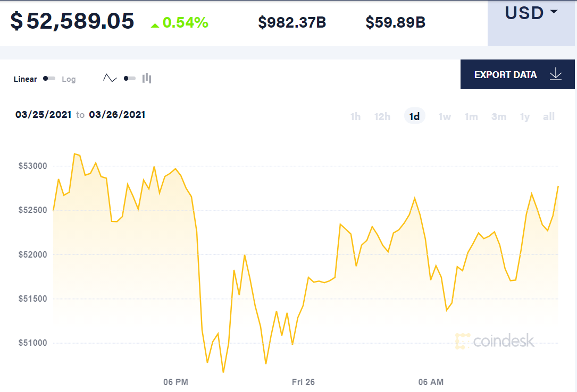
Task: Click the download arrow on Export Data
Action: pos(555,74)
